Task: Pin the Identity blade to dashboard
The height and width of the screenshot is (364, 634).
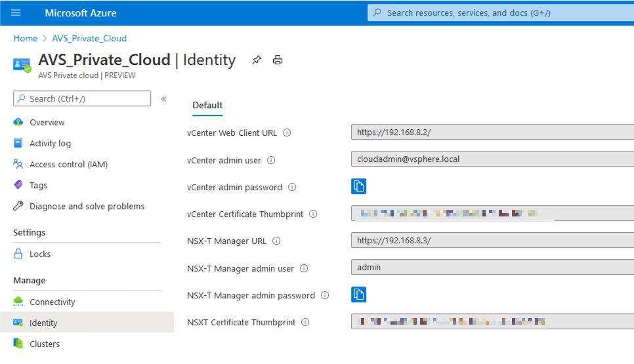Action: pyautogui.click(x=257, y=60)
